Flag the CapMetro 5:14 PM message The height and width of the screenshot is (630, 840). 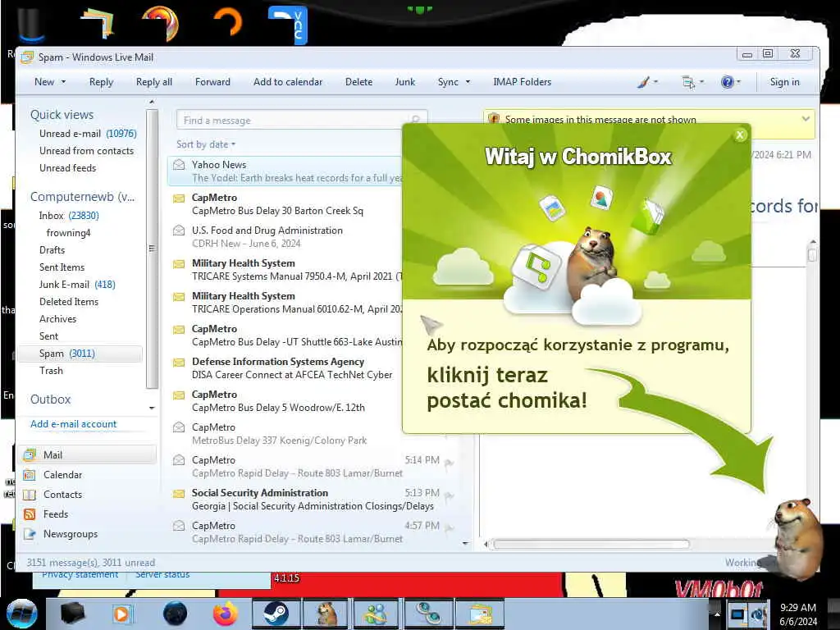point(449,463)
